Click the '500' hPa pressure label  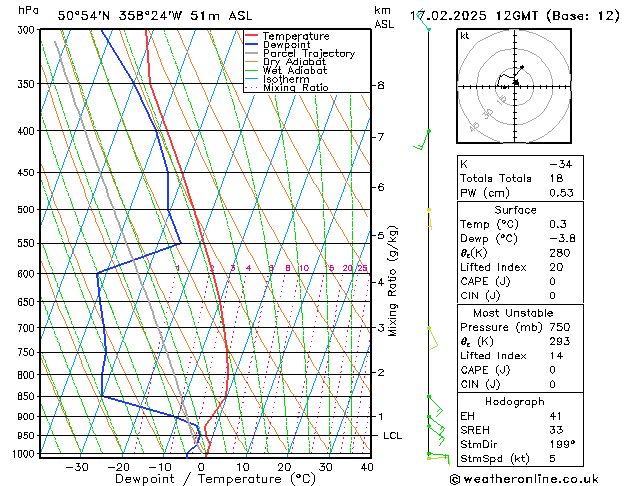(x=28, y=209)
